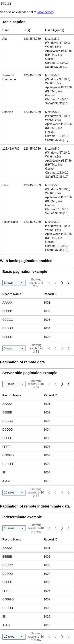Image resolution: width=74 pixels, height=644 pixels.
Task: Open 10 rows dropdown below Server-side pagination table
Action: [14, 493]
